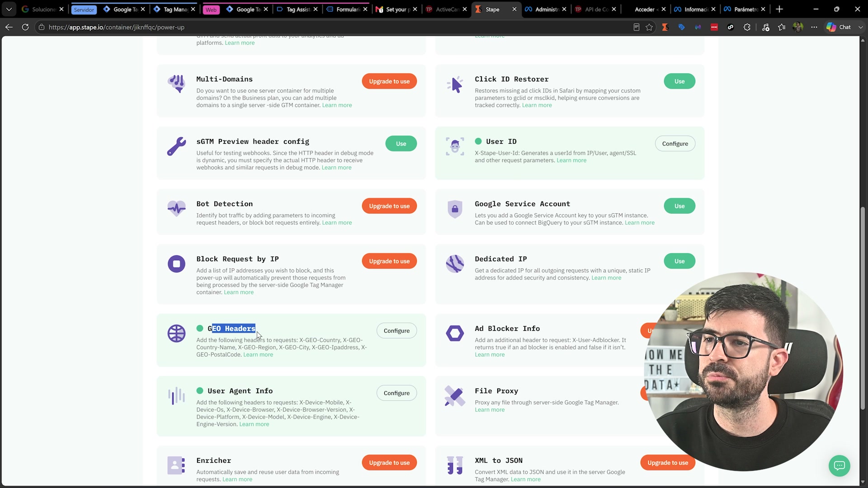Reload the page with the refresh icon
The height and width of the screenshot is (488, 868).
[x=25, y=27]
